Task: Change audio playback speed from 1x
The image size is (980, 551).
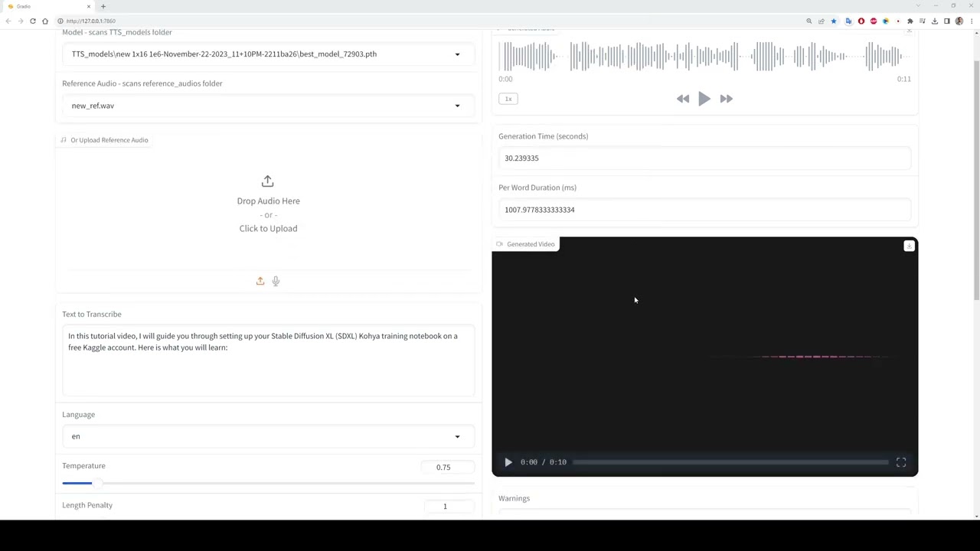Action: (508, 99)
